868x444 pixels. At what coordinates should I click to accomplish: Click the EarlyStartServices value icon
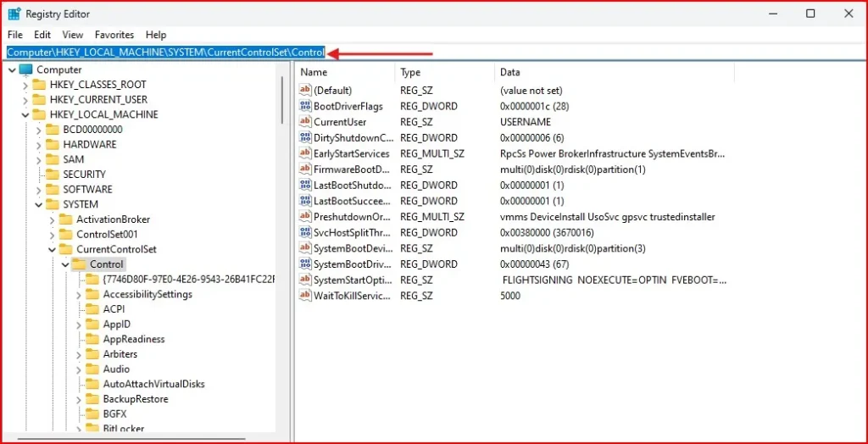coord(305,153)
